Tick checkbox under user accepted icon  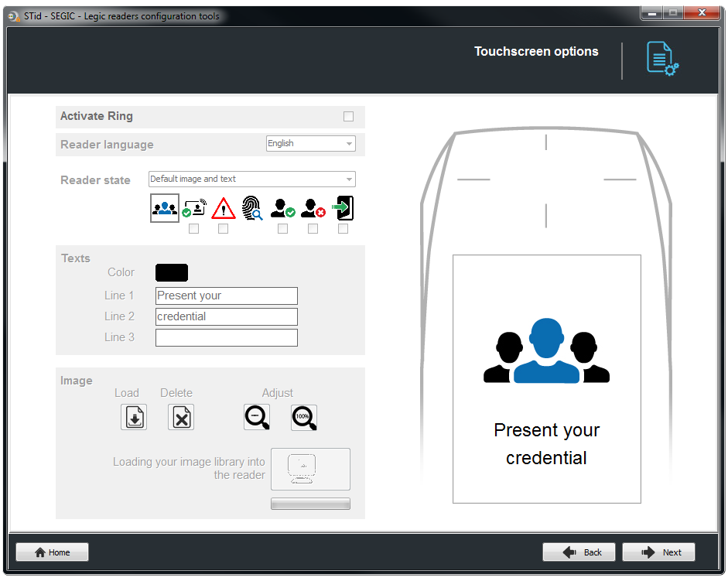click(282, 229)
